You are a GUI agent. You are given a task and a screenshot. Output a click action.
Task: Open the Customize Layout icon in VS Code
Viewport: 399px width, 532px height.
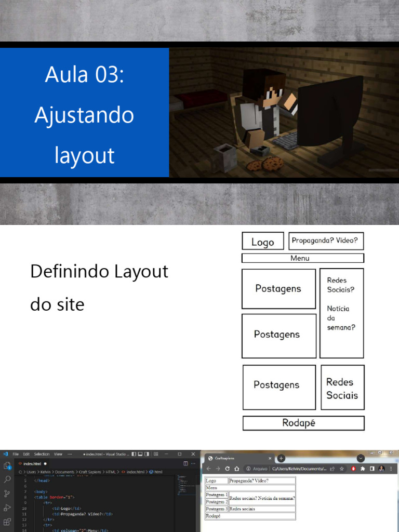pyautogui.click(x=156, y=454)
